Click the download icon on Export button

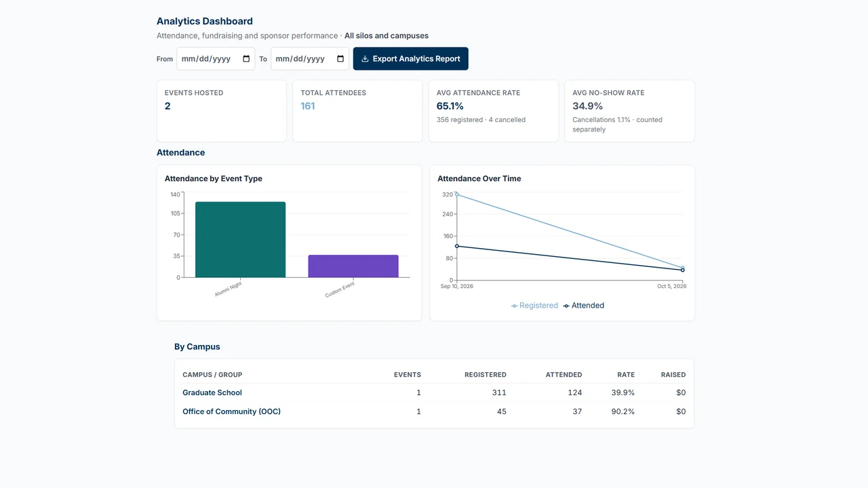(x=365, y=59)
